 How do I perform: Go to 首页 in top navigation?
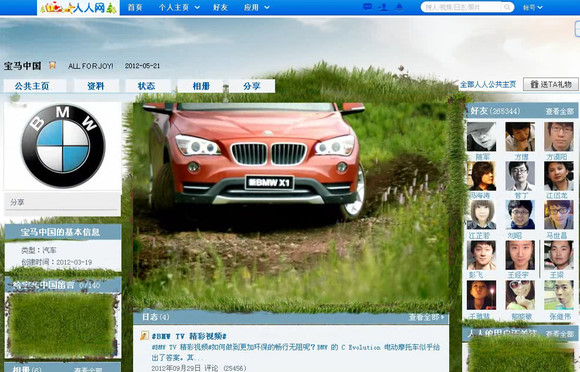pyautogui.click(x=135, y=7)
